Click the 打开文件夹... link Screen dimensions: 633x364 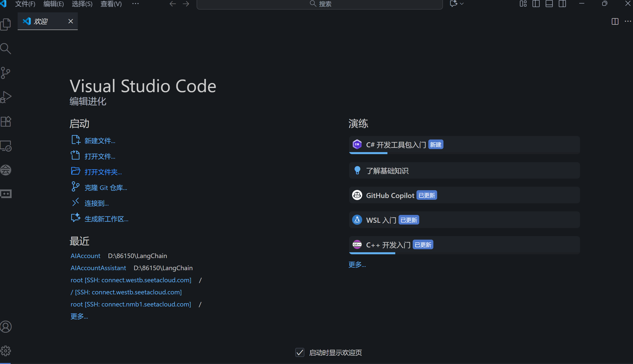click(x=103, y=172)
